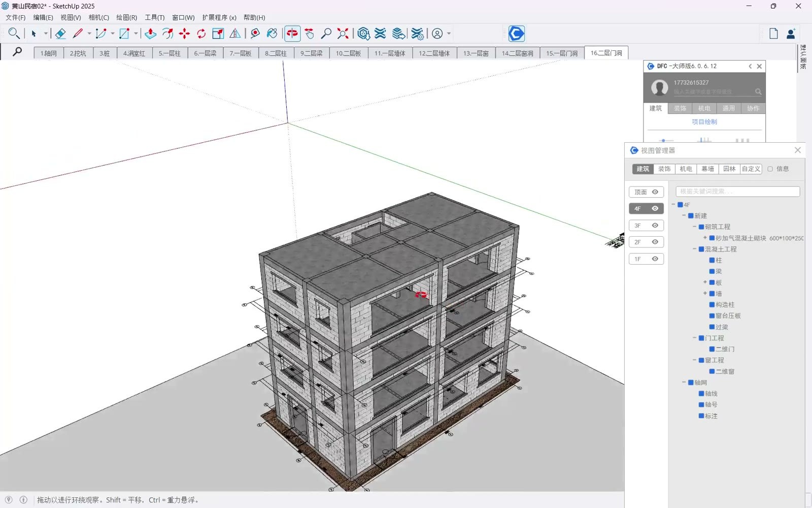Click the 项目绘制 link in DFC panel
Image resolution: width=812 pixels, height=508 pixels.
point(704,122)
